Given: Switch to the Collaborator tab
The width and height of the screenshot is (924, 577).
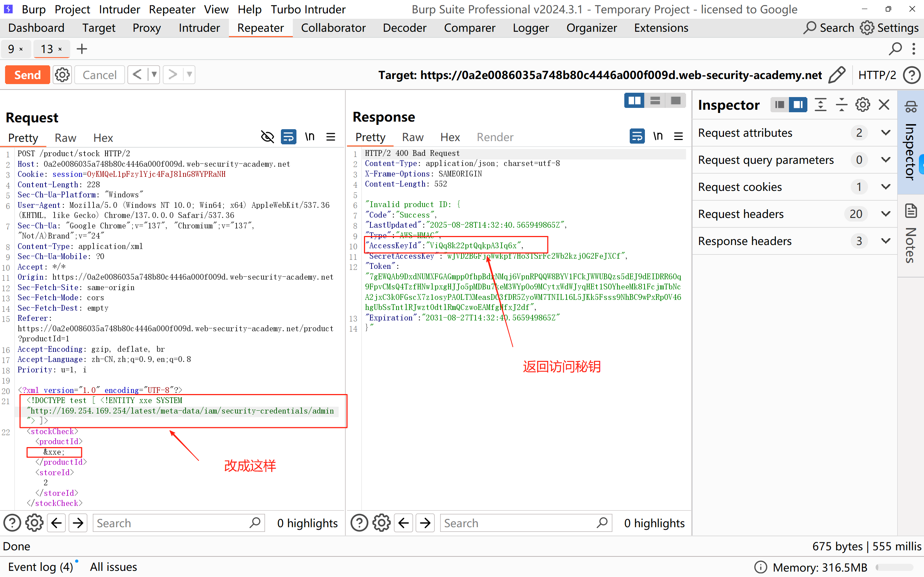Looking at the screenshot, I should click(333, 28).
